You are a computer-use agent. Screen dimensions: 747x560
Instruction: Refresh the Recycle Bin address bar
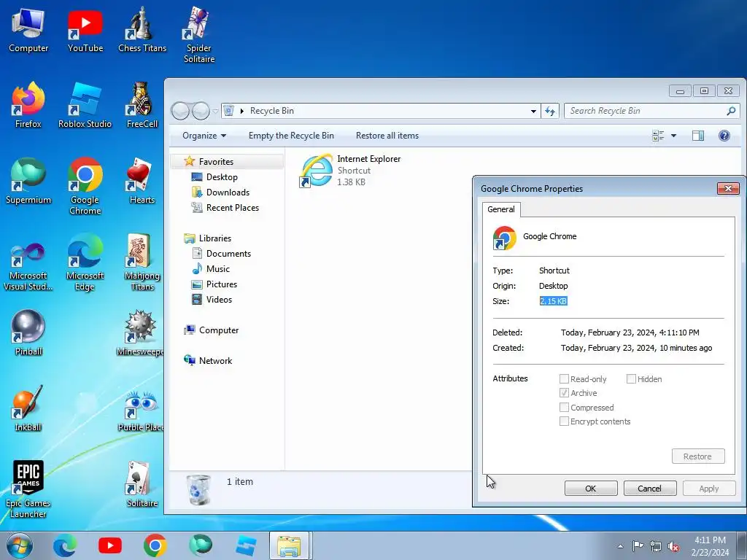[550, 111]
